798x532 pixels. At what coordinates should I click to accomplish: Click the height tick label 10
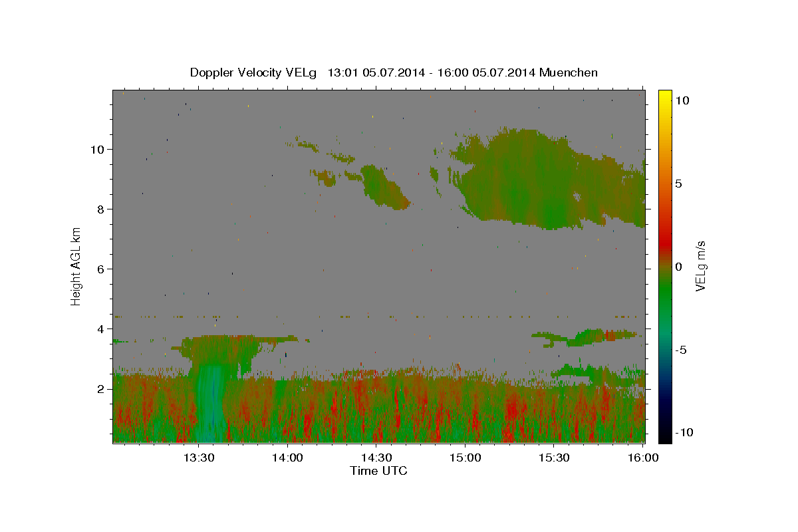tap(96, 149)
